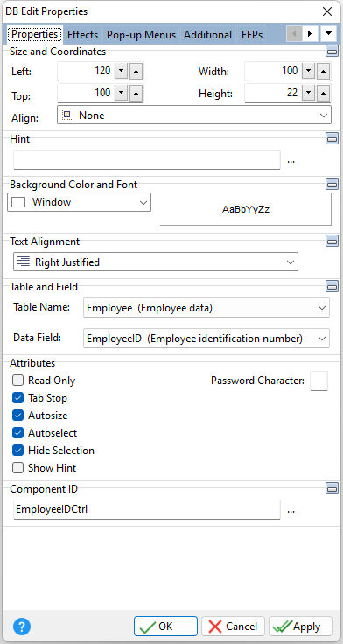Screen dimensions: 343x644
Task: Go to the Additional tab
Action: pyautogui.click(x=208, y=35)
